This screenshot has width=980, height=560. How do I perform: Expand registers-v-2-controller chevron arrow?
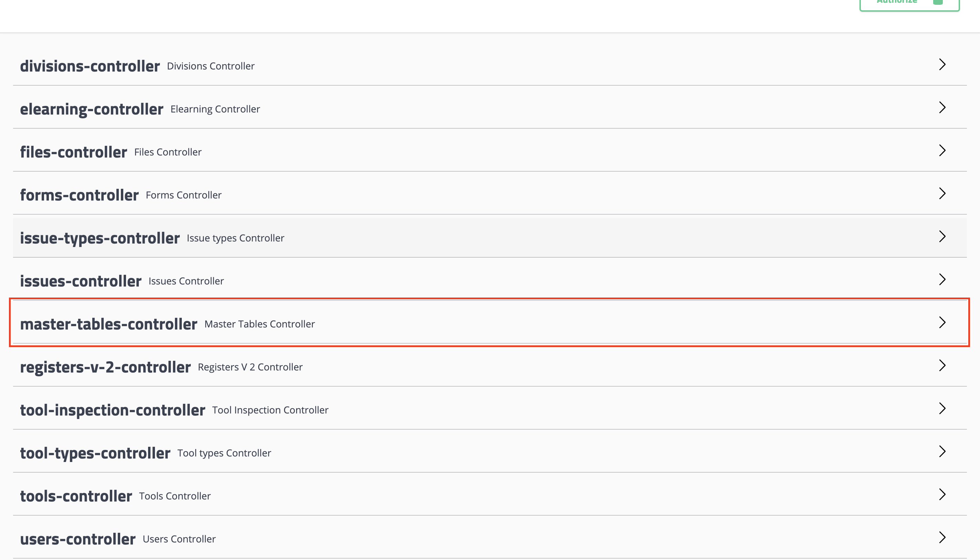[942, 366]
